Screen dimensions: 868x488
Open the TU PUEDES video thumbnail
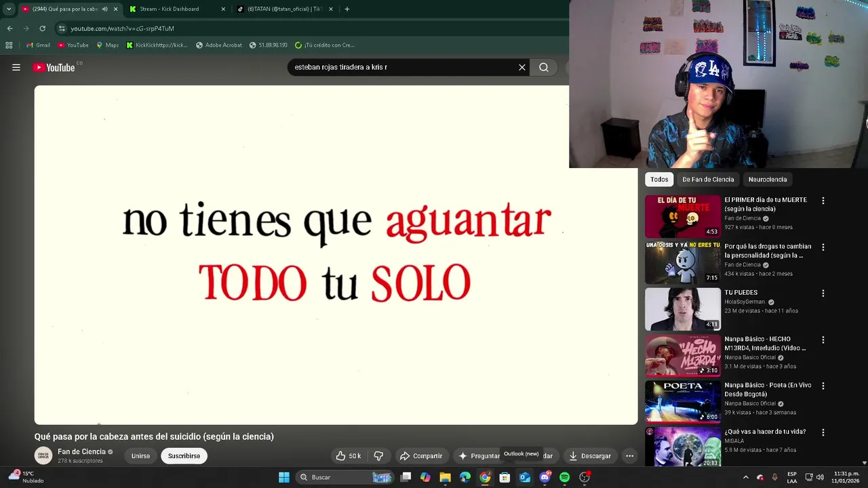pyautogui.click(x=683, y=309)
